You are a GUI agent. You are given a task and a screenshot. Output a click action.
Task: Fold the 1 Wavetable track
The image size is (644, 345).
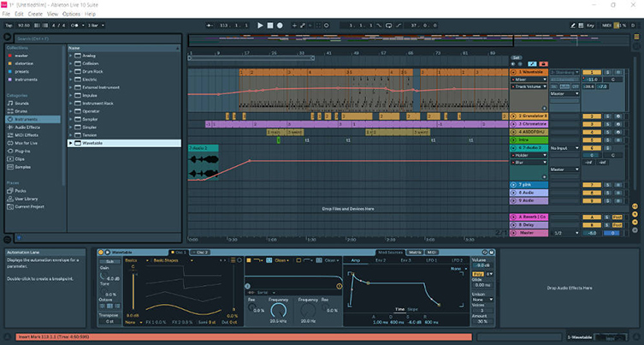(x=513, y=72)
